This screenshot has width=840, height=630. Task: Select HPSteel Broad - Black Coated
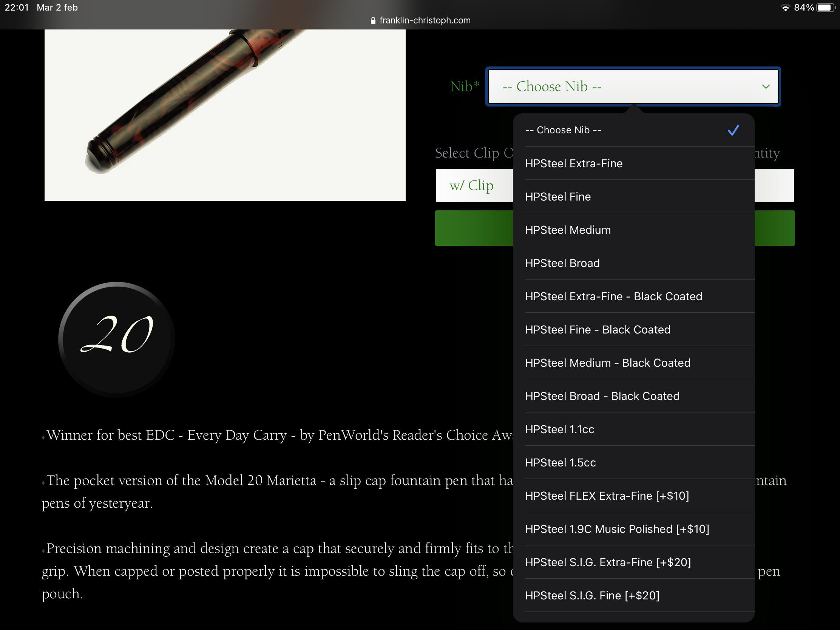[602, 396]
